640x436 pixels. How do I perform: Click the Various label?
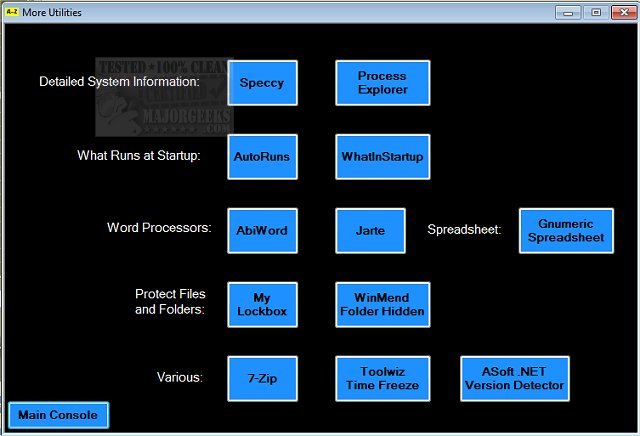(x=180, y=377)
